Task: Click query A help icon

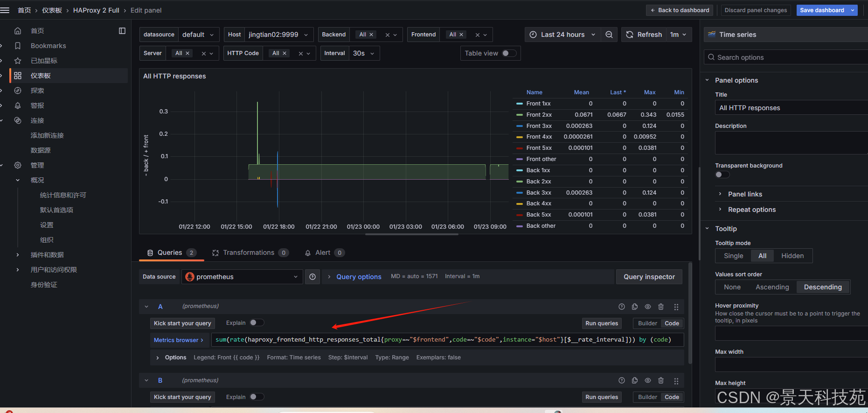Action: [622, 307]
